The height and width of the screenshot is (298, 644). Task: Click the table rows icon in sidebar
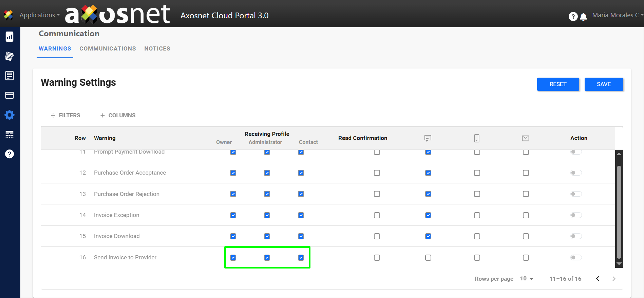(10, 135)
